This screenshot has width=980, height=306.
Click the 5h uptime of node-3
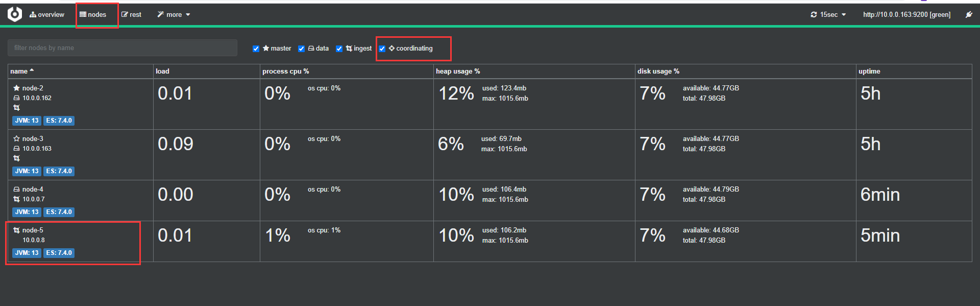coord(871,144)
